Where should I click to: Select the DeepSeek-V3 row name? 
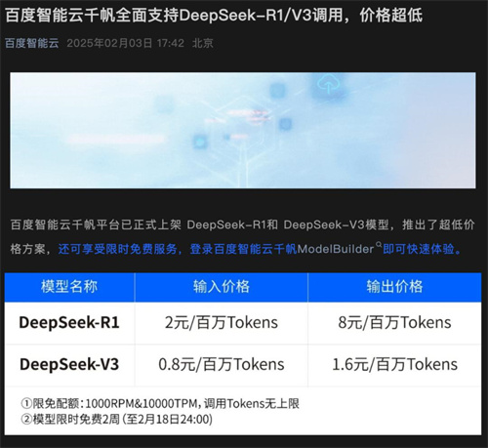tap(69, 364)
